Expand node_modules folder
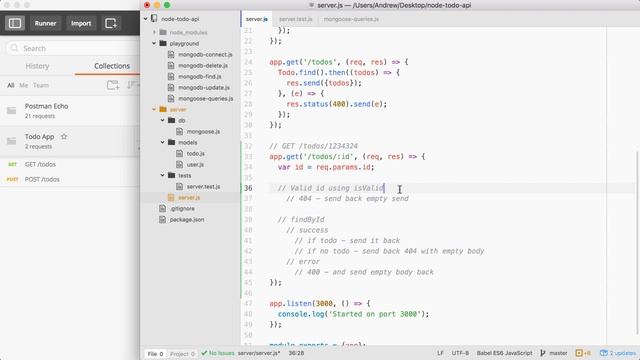640x360 pixels. [x=154, y=32]
